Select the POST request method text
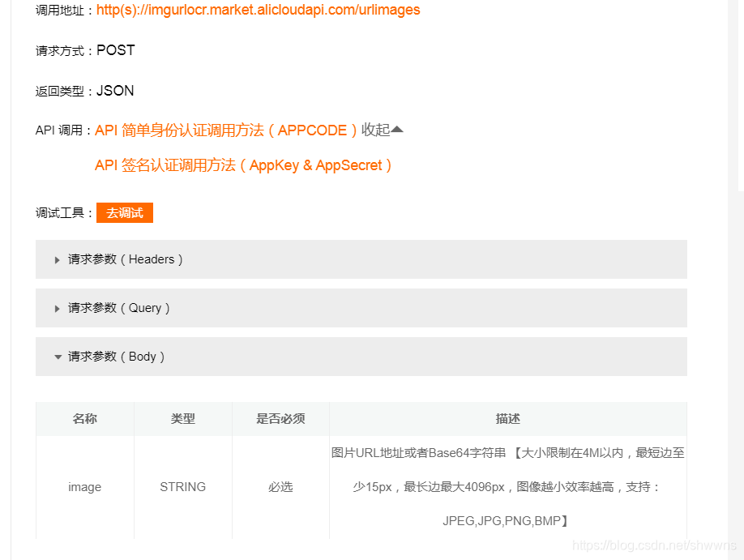 pos(116,50)
